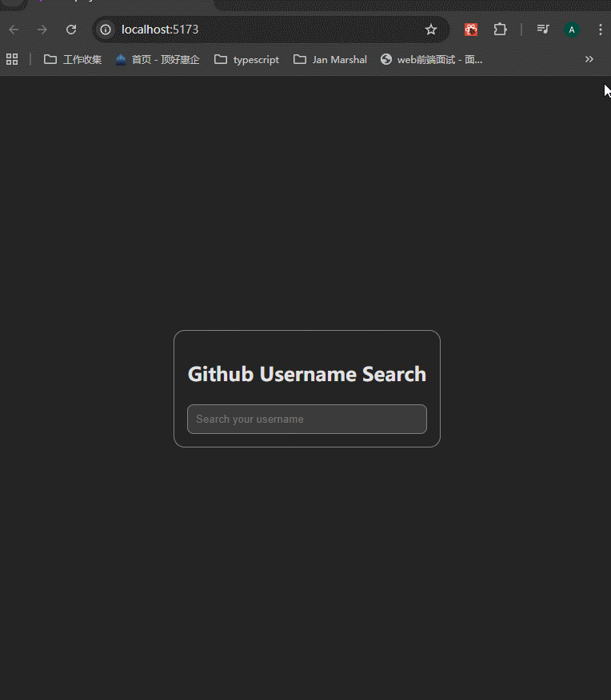Viewport: 611px width, 700px height.
Task: Open the Extensions puzzle piece menu
Action: tap(500, 30)
